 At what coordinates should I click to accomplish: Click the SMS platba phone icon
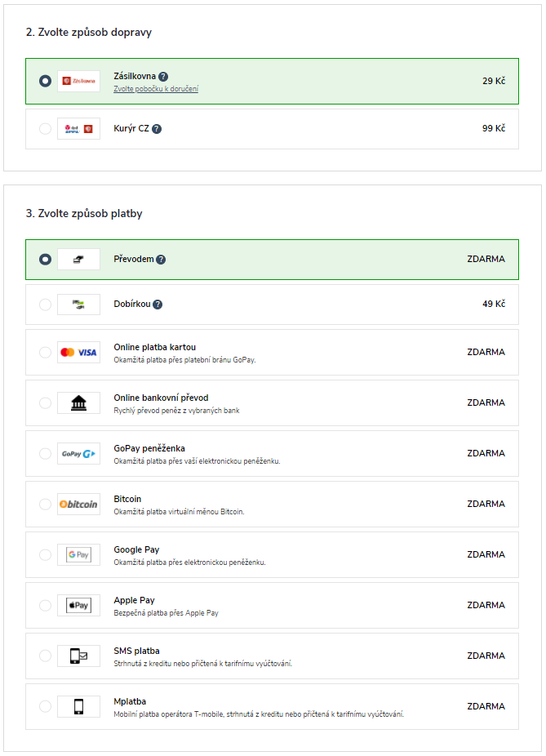[78, 656]
